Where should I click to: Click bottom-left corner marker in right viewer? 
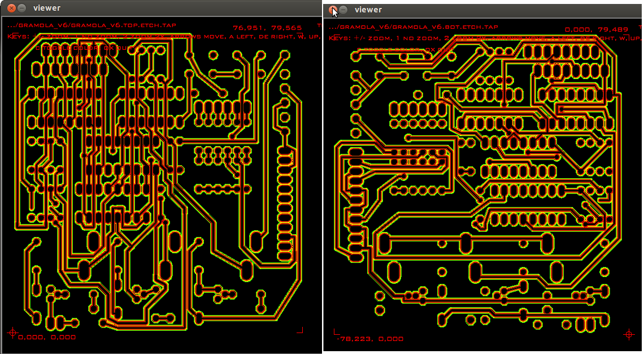pyautogui.click(x=336, y=331)
